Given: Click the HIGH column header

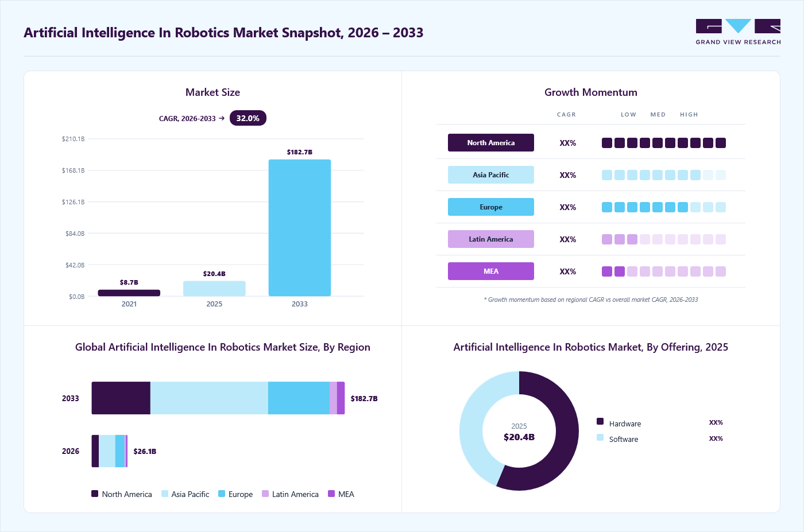Looking at the screenshot, I should click(x=689, y=115).
